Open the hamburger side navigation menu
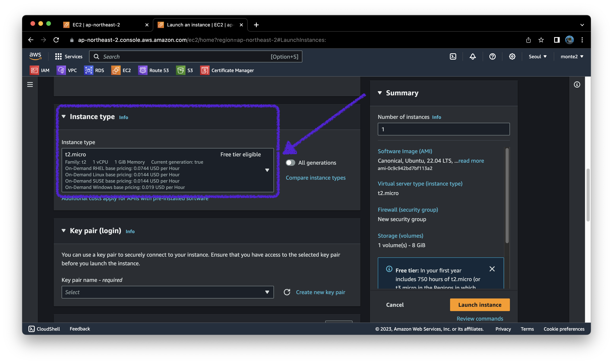Image resolution: width=613 pixels, height=364 pixels. pyautogui.click(x=30, y=85)
